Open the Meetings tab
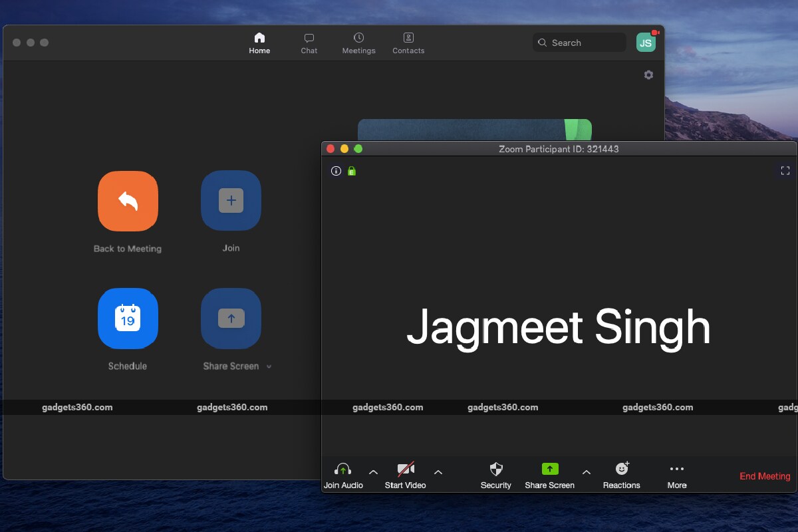The image size is (798, 532). coord(358,43)
